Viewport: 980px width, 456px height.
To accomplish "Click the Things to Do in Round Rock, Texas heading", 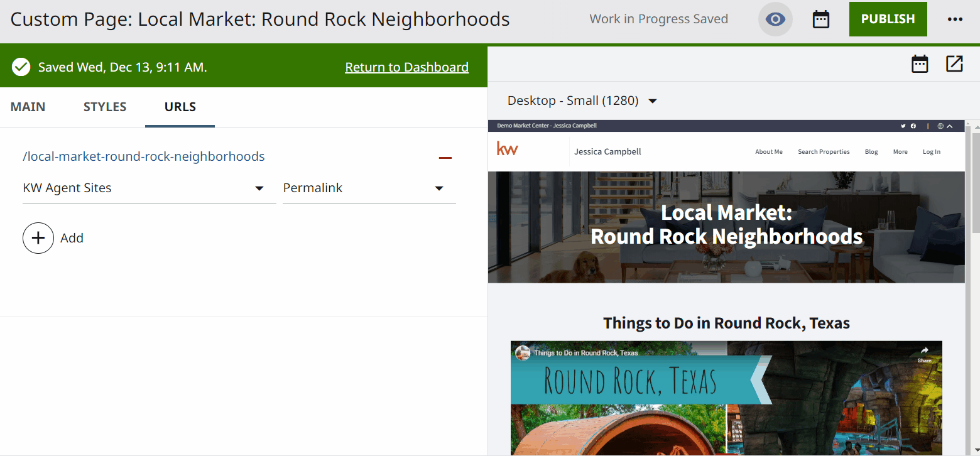I will pos(726,323).
